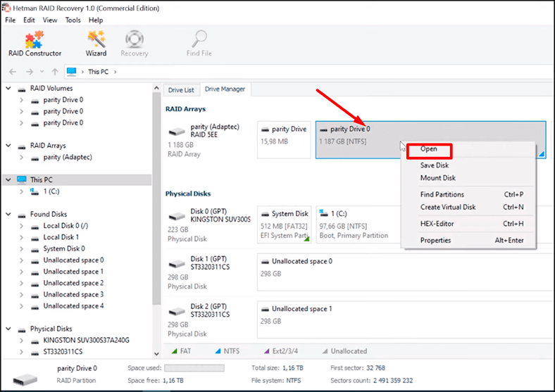Screen dimensions: 555x392
Task: Go forward with the right arrow
Action: pos(30,72)
